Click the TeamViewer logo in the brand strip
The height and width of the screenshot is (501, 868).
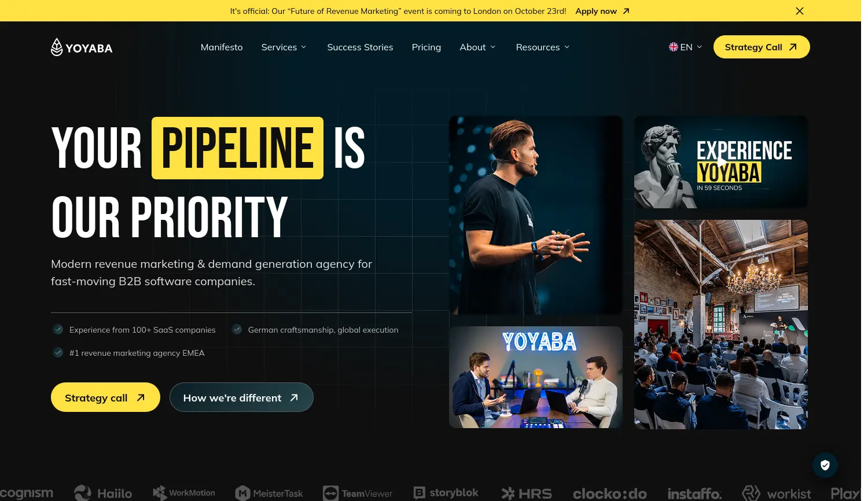pyautogui.click(x=358, y=493)
